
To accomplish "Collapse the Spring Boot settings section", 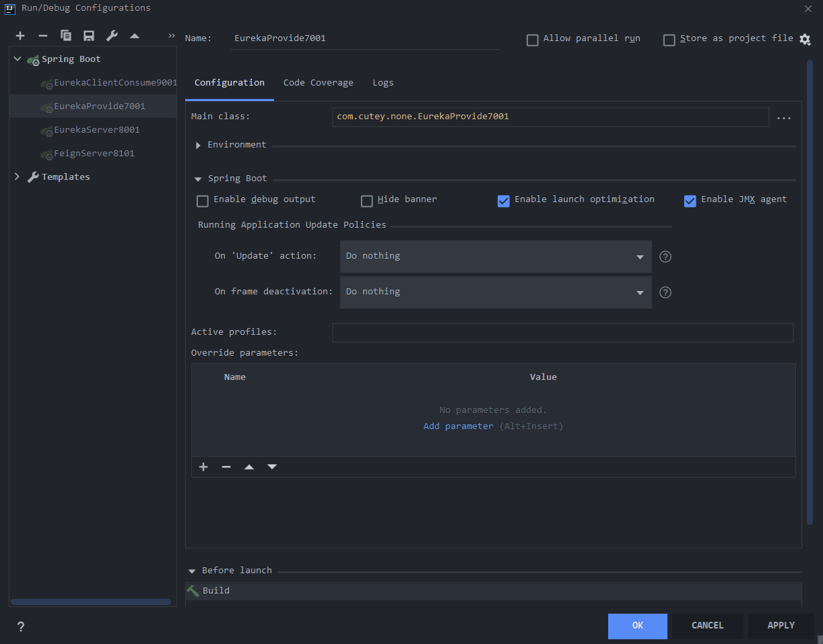I will coord(198,179).
